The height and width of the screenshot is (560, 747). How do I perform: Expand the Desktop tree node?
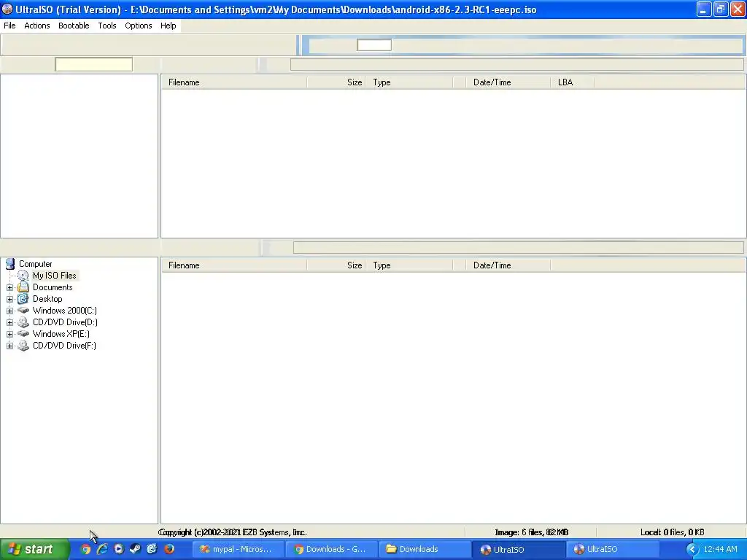pos(9,299)
